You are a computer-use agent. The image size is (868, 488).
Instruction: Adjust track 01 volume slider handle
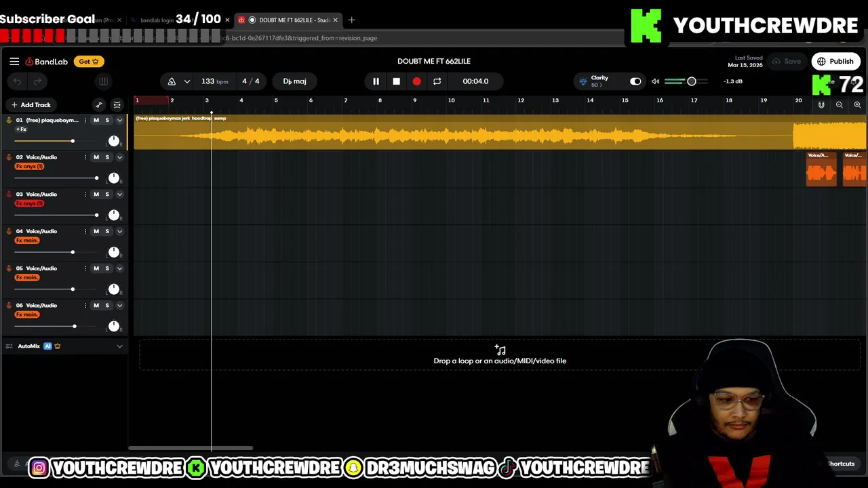click(x=73, y=141)
